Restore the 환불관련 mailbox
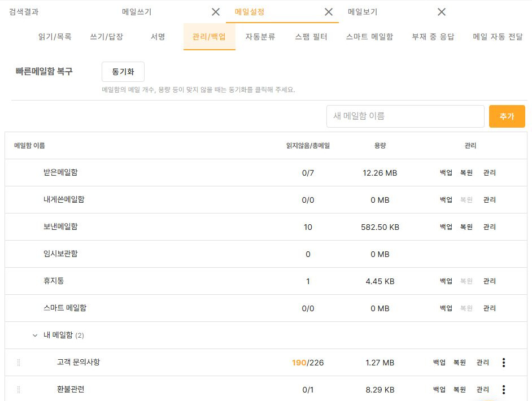This screenshot has height=401, width=532. tap(459, 390)
